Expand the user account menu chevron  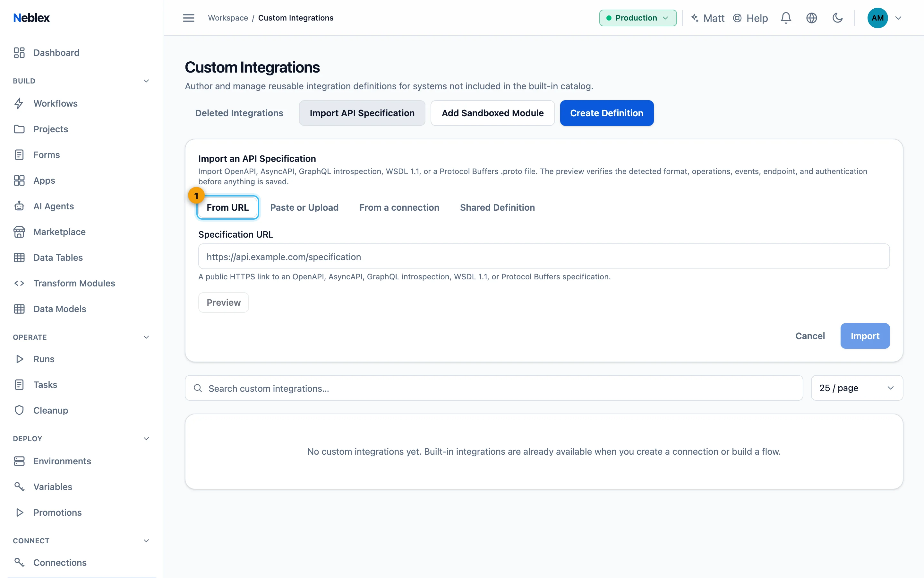click(898, 18)
